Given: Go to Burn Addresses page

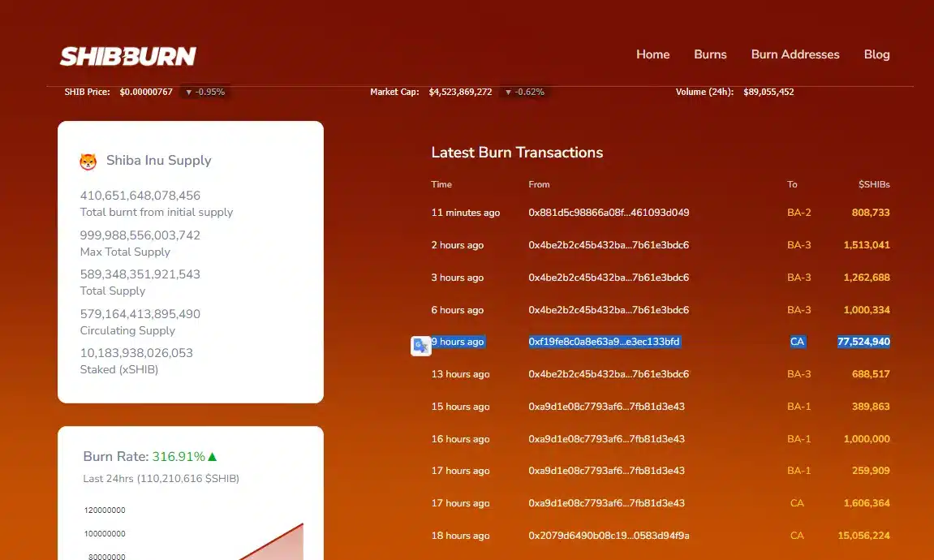Looking at the screenshot, I should pos(795,54).
